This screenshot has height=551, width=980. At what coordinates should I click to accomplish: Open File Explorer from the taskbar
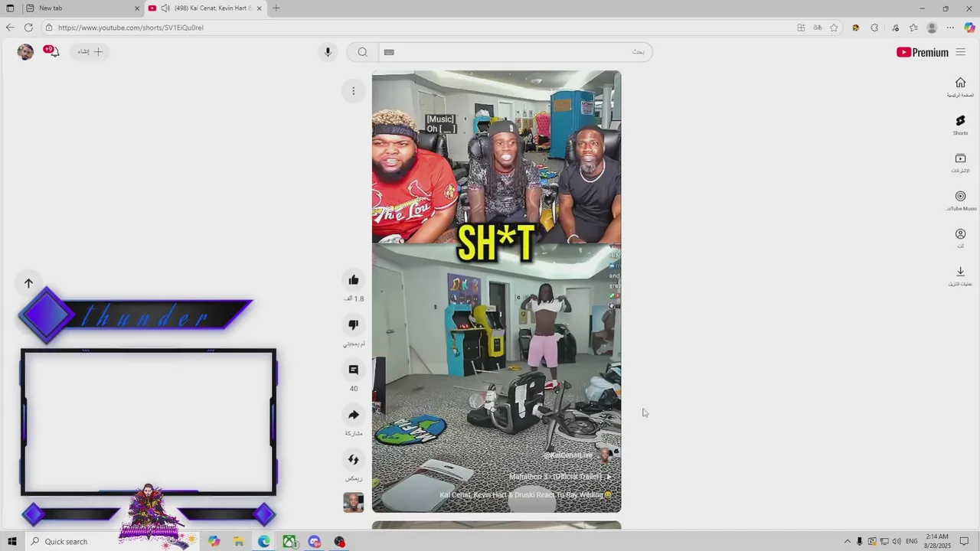[239, 541]
